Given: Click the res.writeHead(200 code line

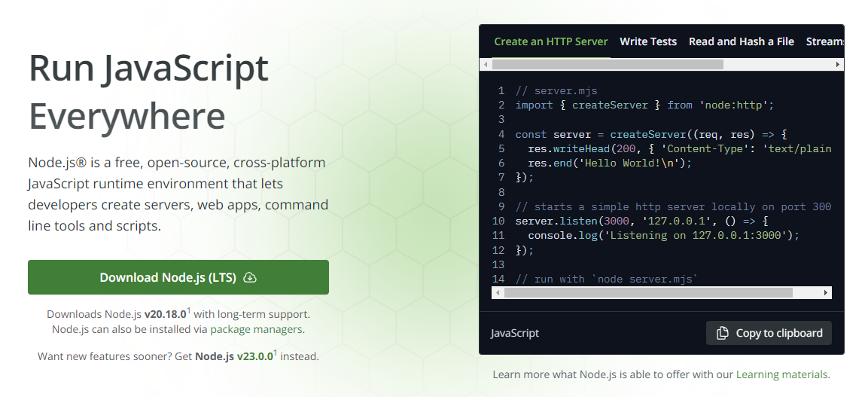Looking at the screenshot, I should 680,148.
